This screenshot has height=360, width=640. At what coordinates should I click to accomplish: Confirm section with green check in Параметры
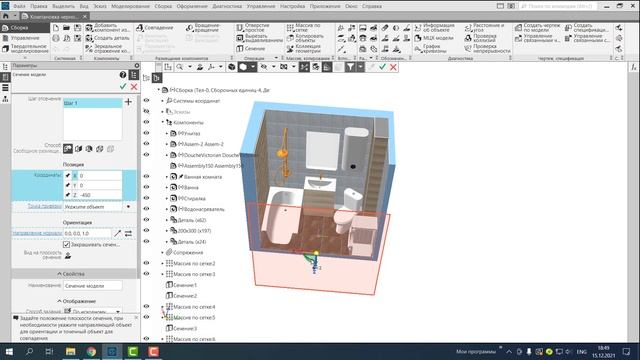tap(123, 87)
